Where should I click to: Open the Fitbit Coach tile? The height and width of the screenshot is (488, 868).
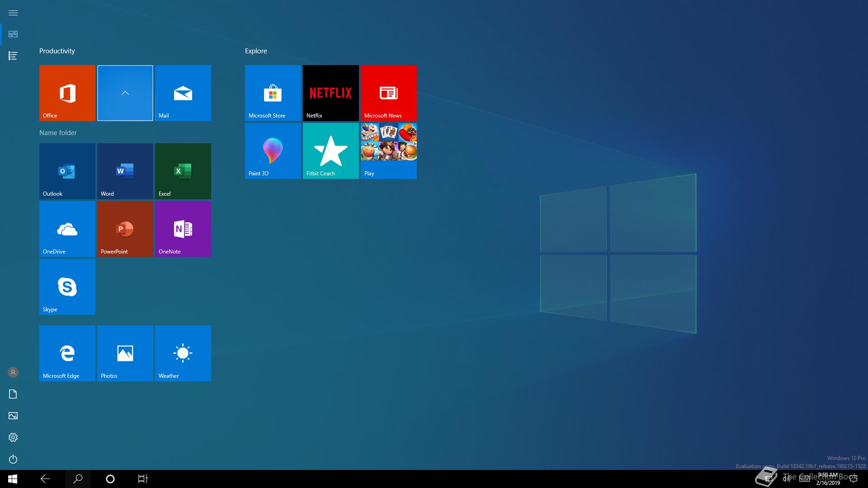[331, 151]
